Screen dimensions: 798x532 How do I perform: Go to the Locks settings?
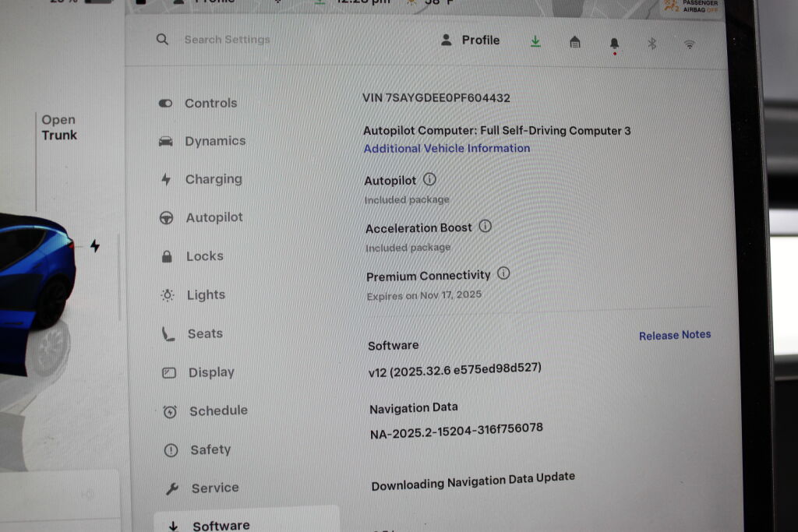204,256
